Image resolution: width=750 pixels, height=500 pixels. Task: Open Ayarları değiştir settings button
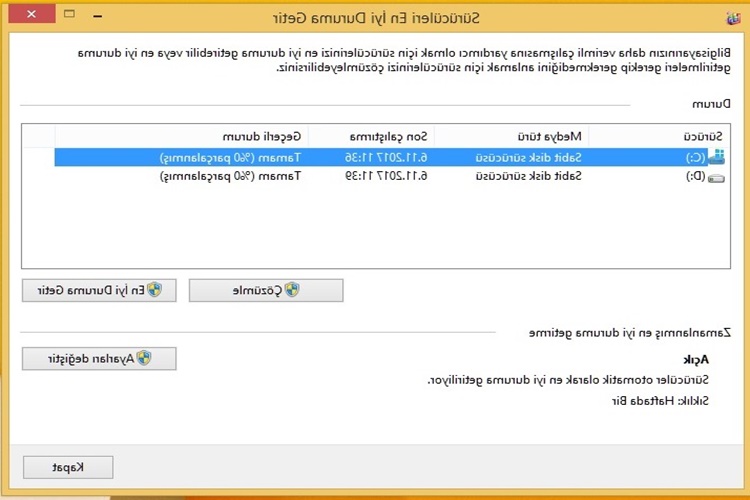(99, 358)
